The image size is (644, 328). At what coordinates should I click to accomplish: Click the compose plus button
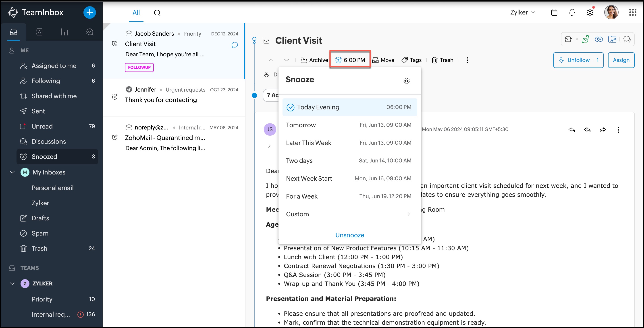[89, 12]
